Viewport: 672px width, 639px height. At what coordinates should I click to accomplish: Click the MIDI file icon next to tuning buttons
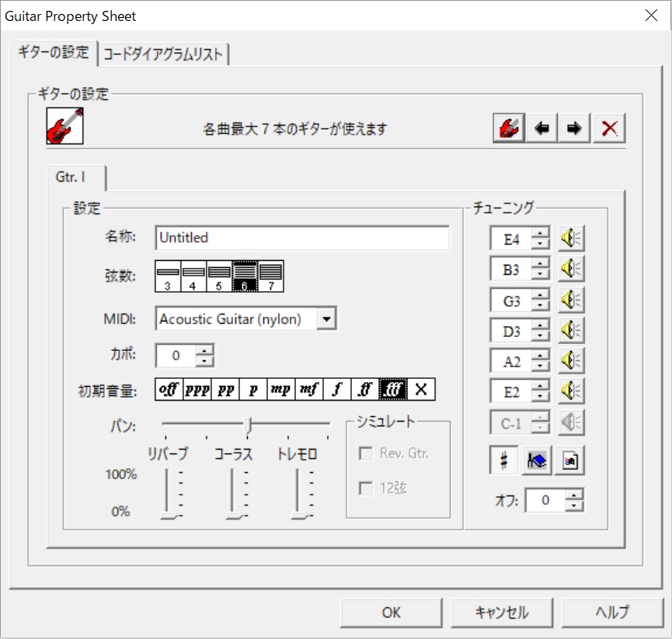569,460
